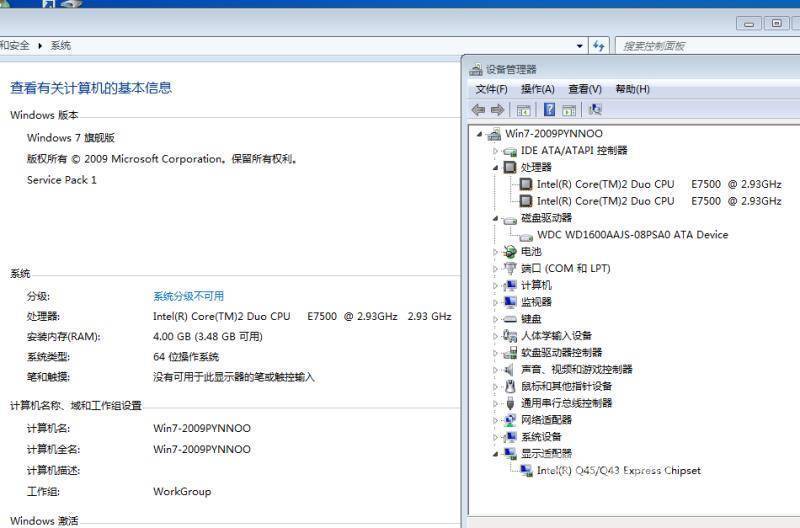The height and width of the screenshot is (528, 800).
Task: Click the Mice (鼠标和其他指针设备) category icon
Action: click(510, 386)
